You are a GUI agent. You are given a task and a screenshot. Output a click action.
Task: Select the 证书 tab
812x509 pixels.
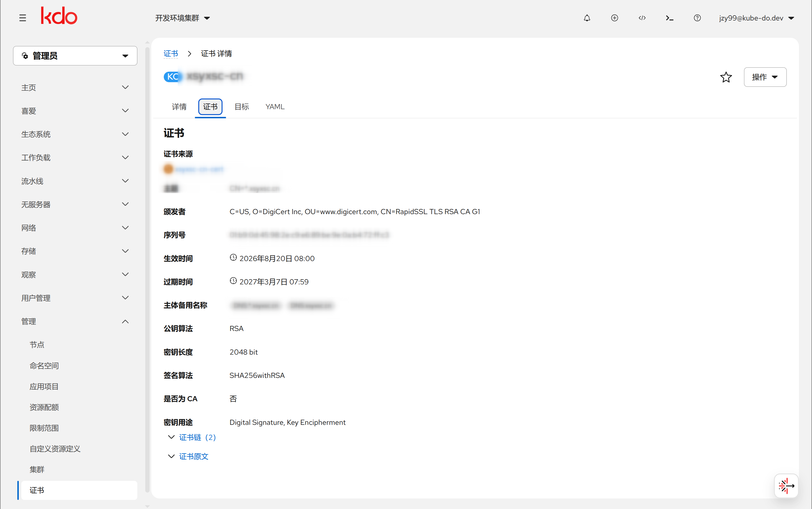pyautogui.click(x=210, y=107)
